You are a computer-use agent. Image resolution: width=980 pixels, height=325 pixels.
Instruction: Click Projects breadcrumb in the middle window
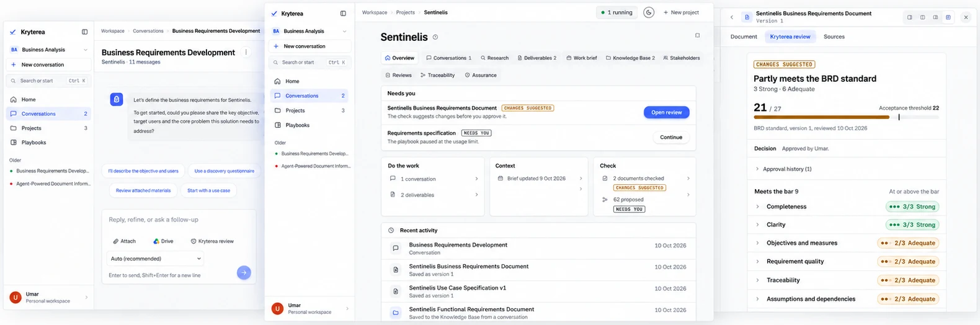click(406, 12)
